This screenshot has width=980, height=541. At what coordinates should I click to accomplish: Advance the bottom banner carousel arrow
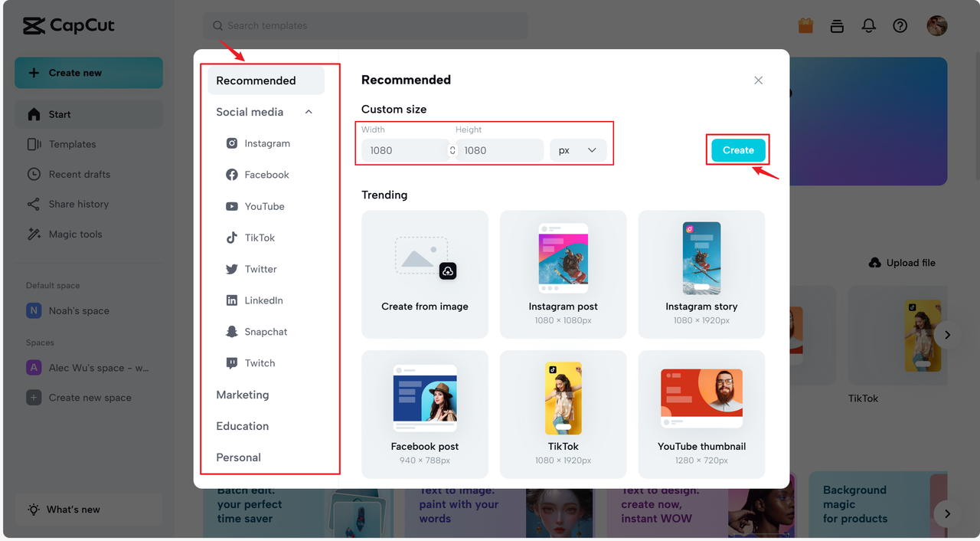click(947, 513)
